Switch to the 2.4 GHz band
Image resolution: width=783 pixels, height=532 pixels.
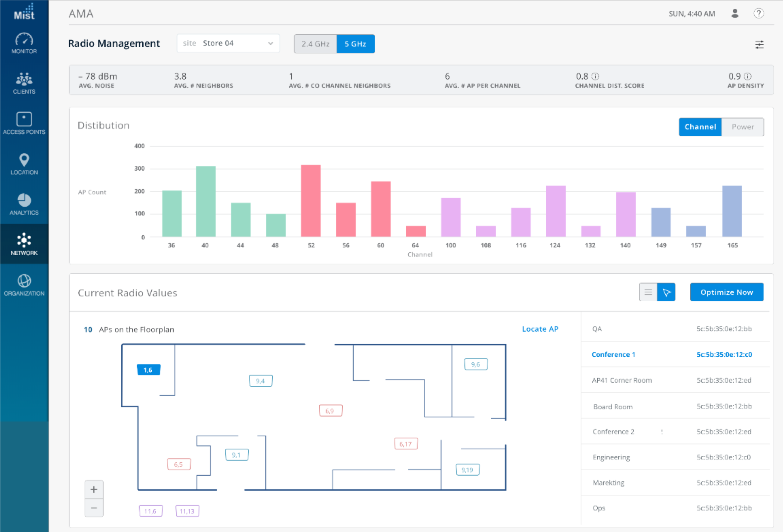(x=315, y=44)
